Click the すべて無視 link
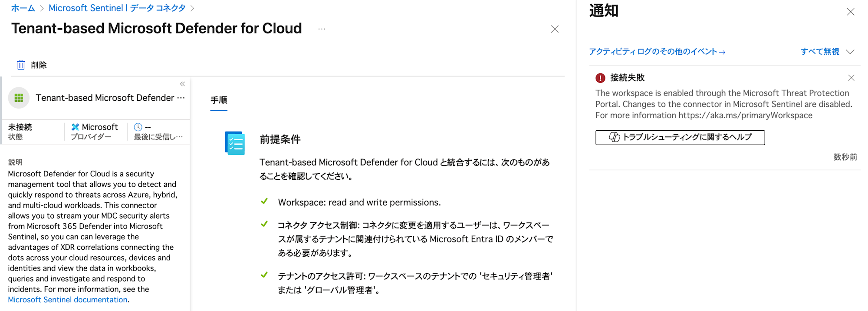 (x=820, y=52)
